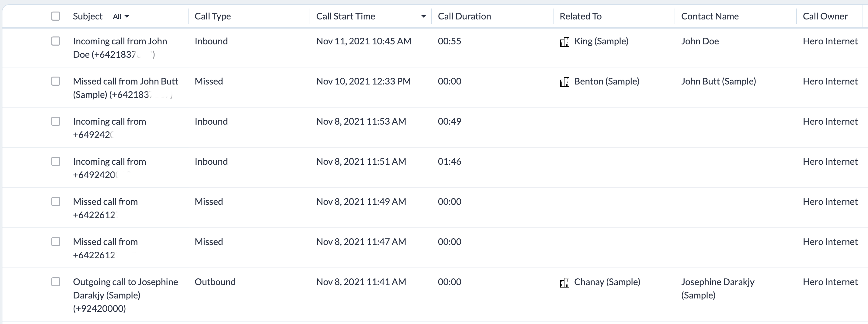The image size is (868, 324).
Task: Open the Chanay (Sample) account link
Action: [x=607, y=281]
